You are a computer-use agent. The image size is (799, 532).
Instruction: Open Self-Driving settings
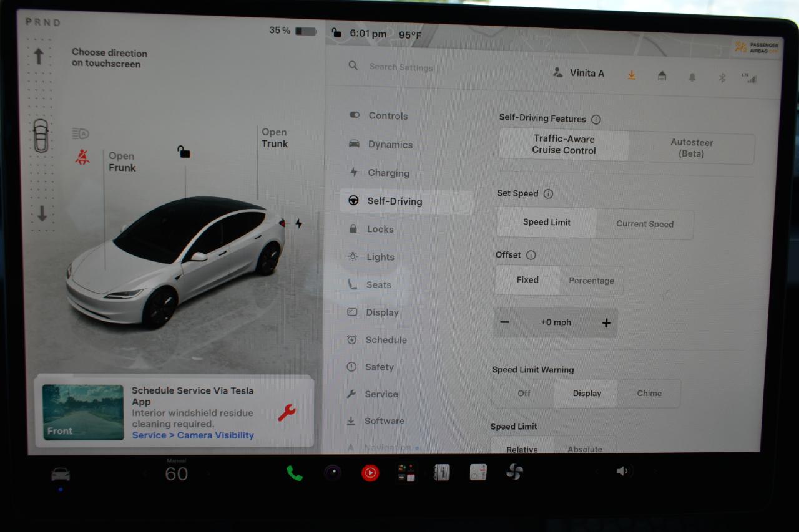pos(406,201)
